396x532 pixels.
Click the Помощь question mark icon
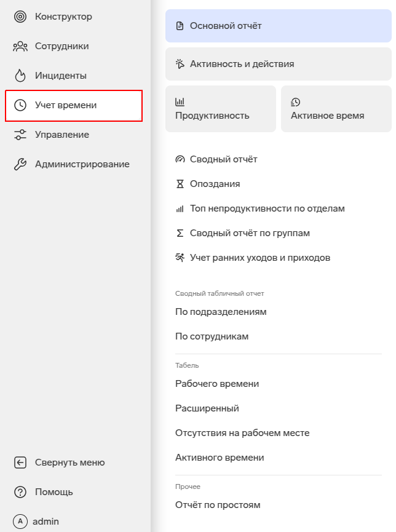20,492
